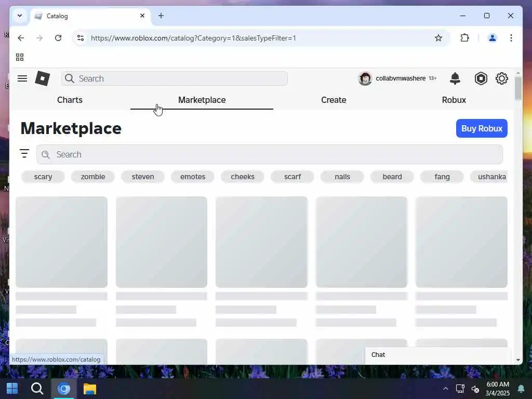Select the zombie search suggestion chip
The width and height of the screenshot is (532, 399).
pos(92,177)
